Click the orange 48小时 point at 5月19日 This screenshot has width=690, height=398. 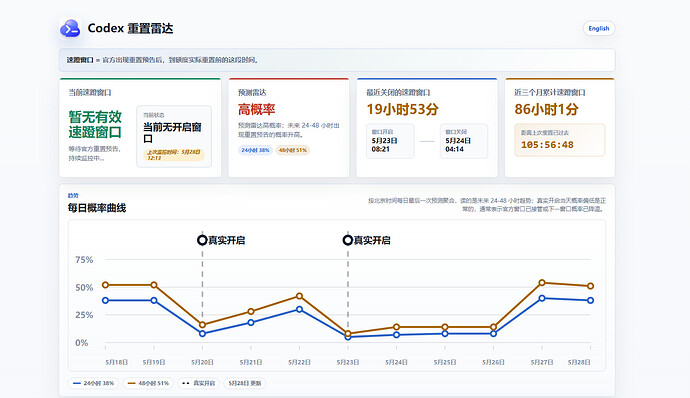tap(154, 285)
